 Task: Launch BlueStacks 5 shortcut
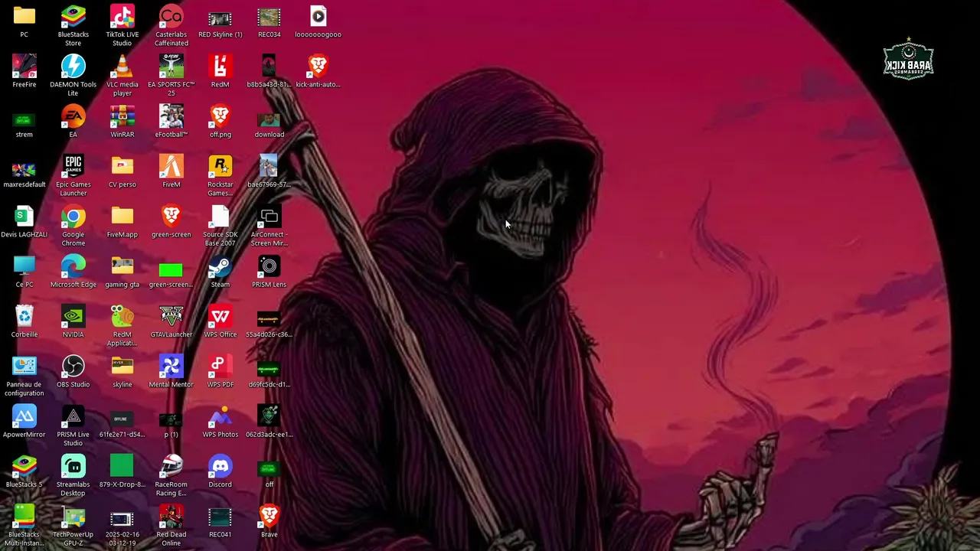point(24,467)
